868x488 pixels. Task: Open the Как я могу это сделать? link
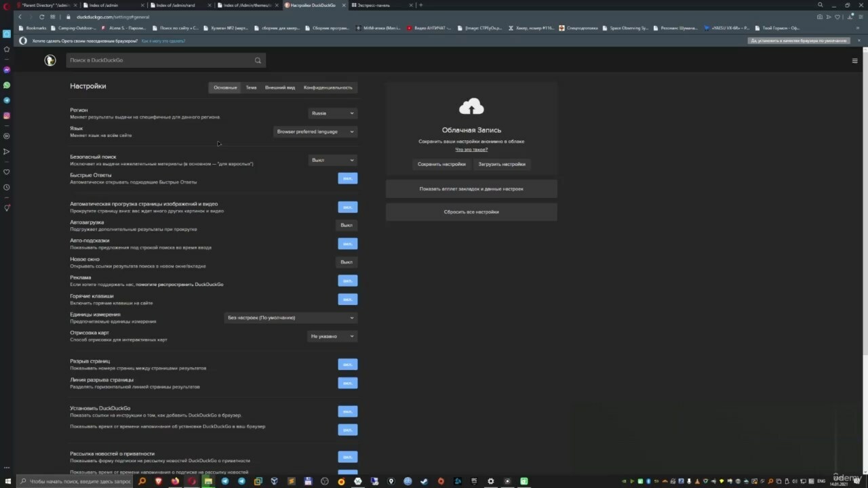point(163,41)
